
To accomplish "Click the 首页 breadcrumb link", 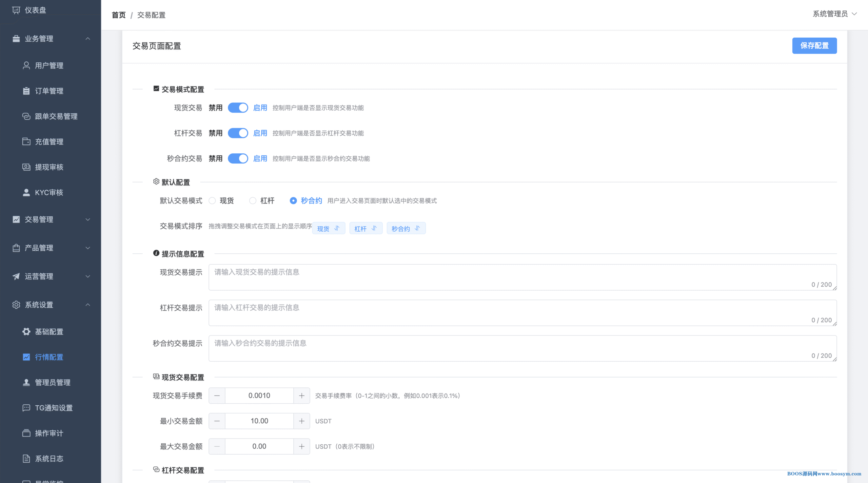I will click(119, 15).
